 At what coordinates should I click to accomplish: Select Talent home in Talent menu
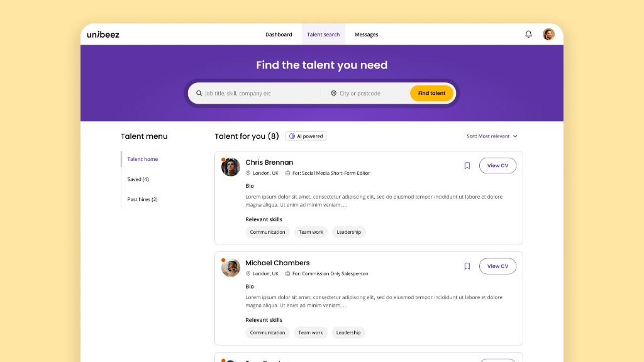[x=143, y=159]
